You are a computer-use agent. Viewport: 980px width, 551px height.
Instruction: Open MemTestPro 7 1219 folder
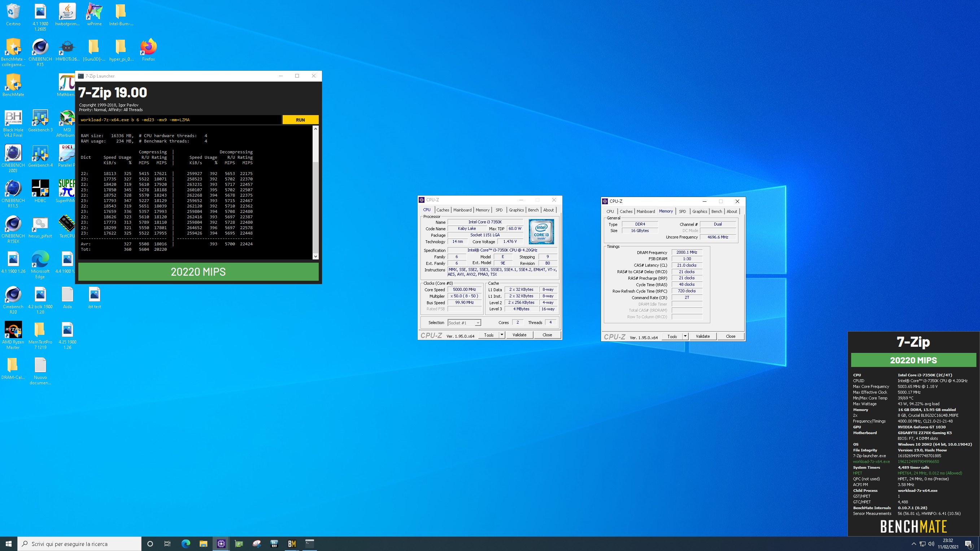40,336
